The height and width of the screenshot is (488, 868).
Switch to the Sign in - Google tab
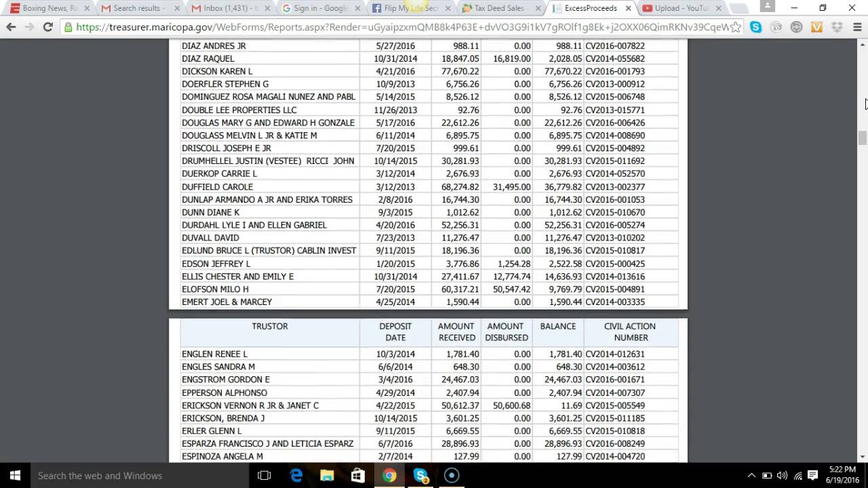tap(320, 8)
